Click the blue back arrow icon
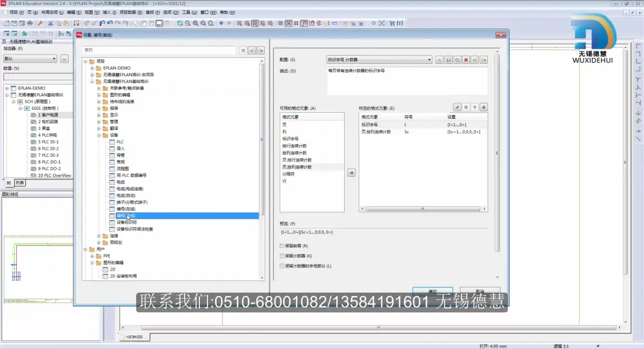This screenshot has height=349, width=644. (222, 23)
